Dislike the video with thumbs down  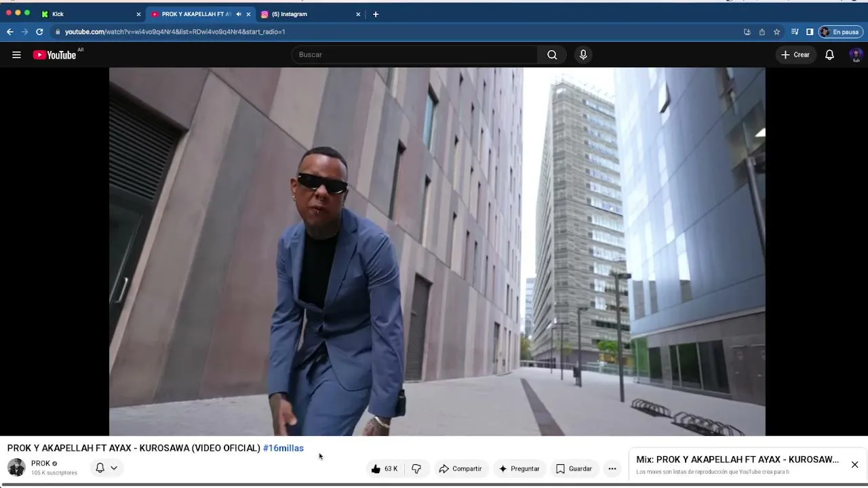[416, 468]
